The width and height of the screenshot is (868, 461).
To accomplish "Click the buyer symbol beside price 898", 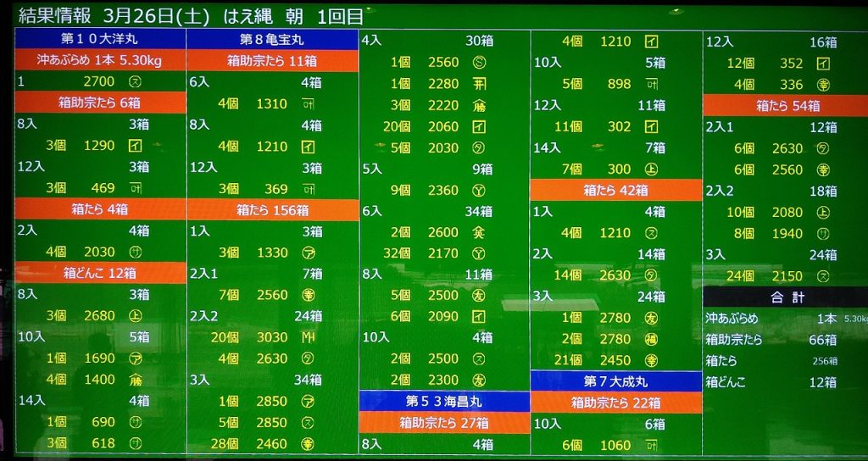I will click(652, 83).
